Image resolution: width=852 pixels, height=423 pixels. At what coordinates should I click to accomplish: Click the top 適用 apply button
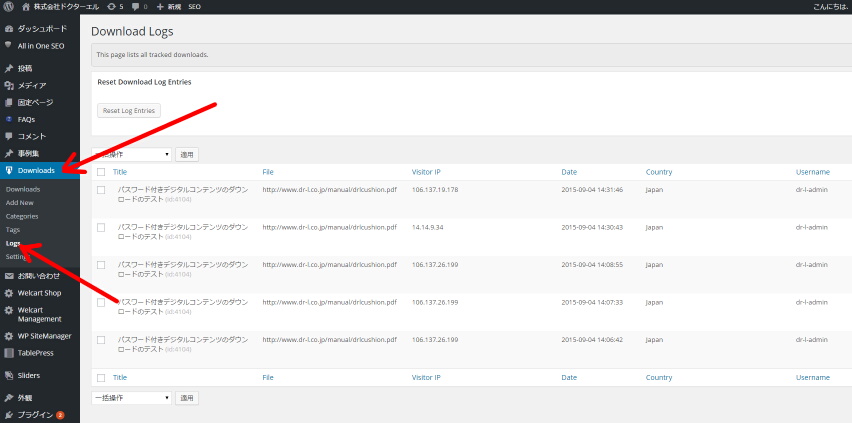pyautogui.click(x=187, y=154)
